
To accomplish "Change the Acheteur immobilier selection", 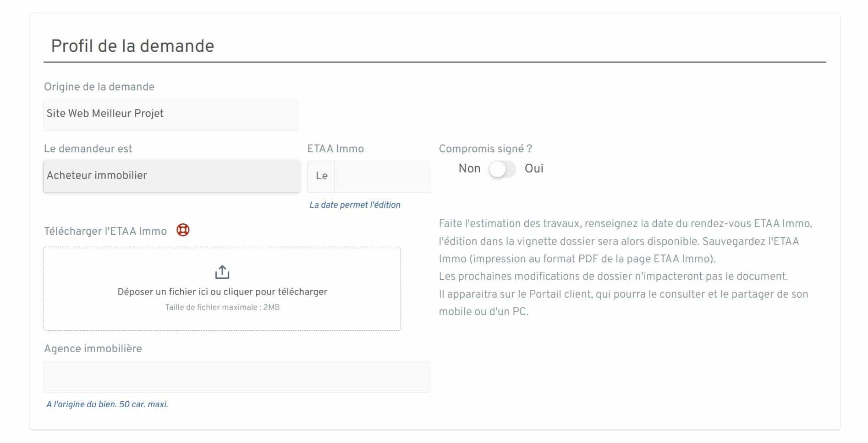I will [171, 176].
